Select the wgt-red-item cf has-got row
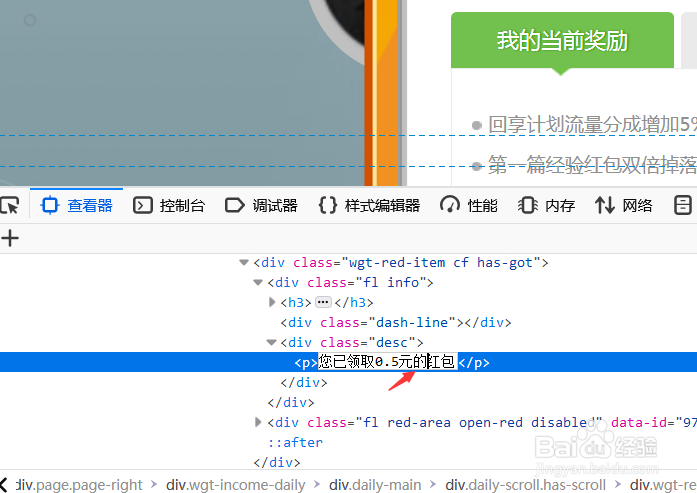Image resolution: width=697 pixels, height=493 pixels. [401, 262]
